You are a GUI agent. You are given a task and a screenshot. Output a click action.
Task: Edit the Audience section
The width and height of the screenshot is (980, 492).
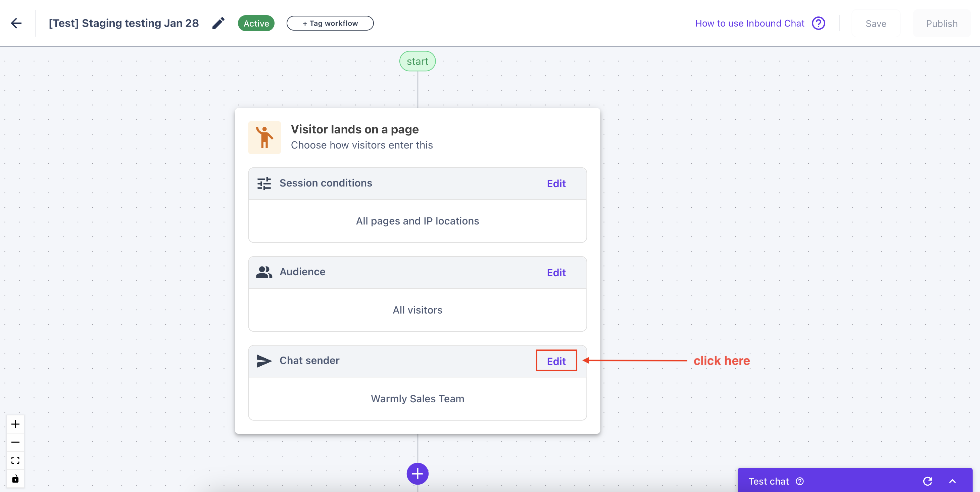click(556, 273)
